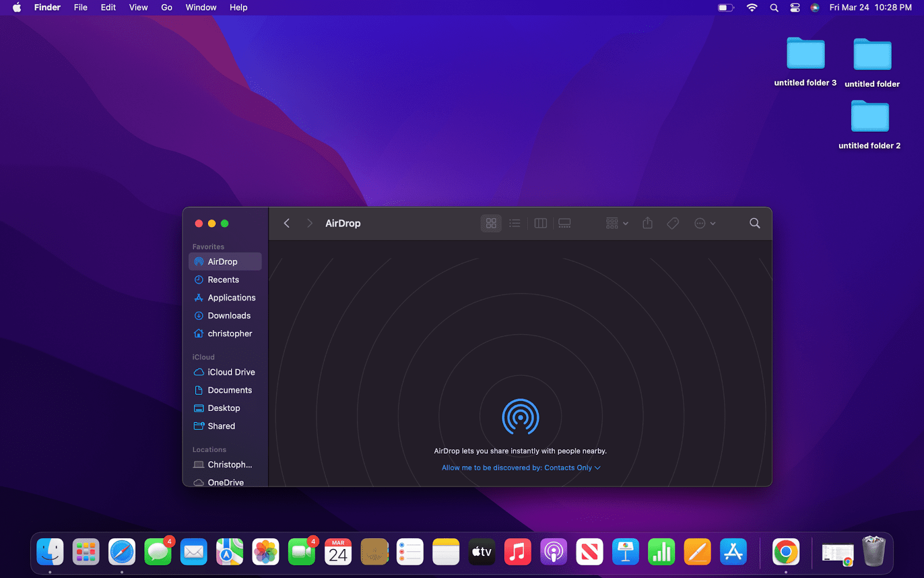Click the Share toolbar icon

tap(647, 223)
